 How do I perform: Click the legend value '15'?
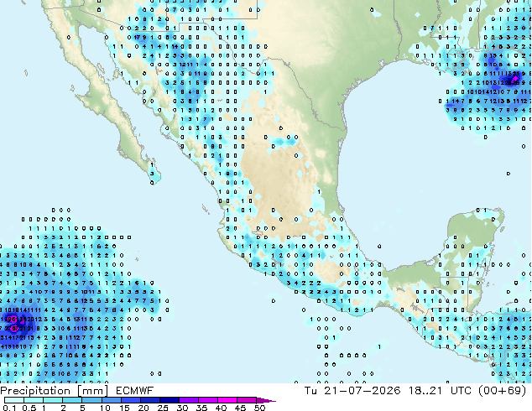tap(124, 408)
